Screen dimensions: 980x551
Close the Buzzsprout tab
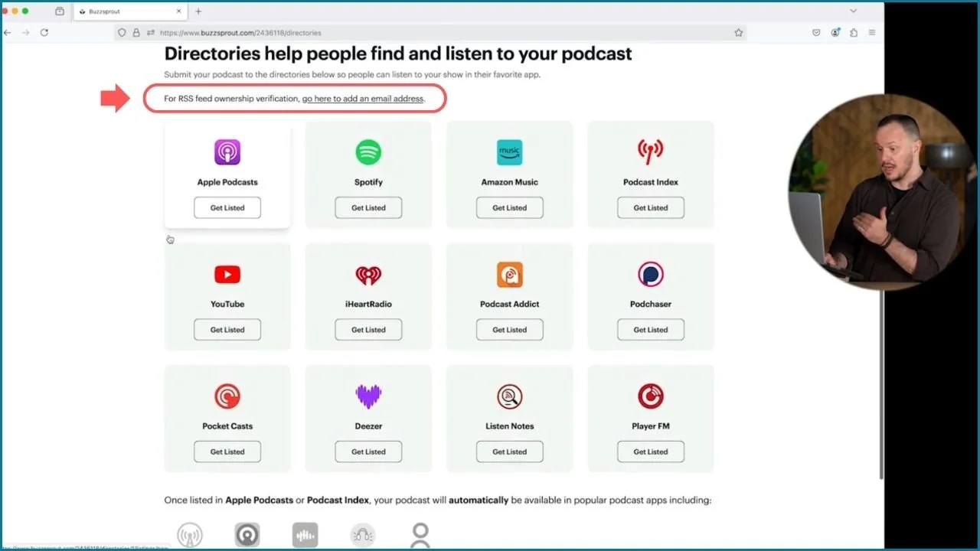(178, 11)
